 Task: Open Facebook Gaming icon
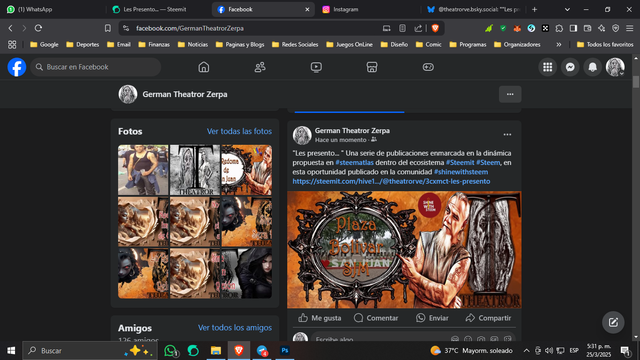[428, 67]
